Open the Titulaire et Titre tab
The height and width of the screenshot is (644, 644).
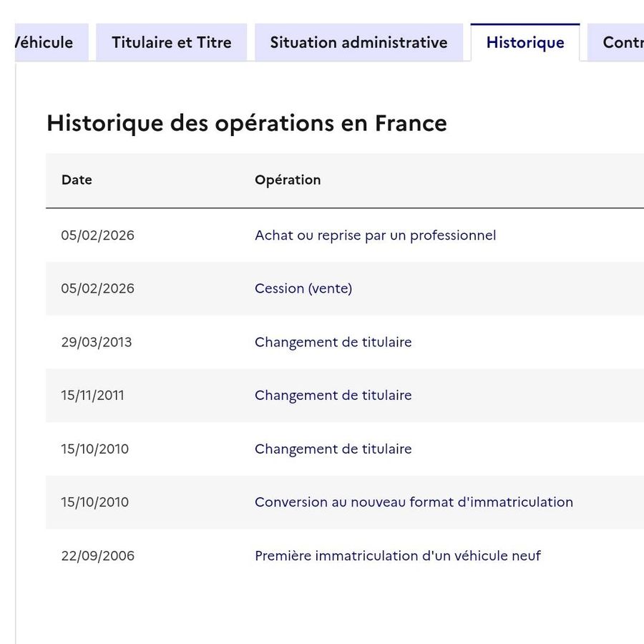tap(172, 42)
